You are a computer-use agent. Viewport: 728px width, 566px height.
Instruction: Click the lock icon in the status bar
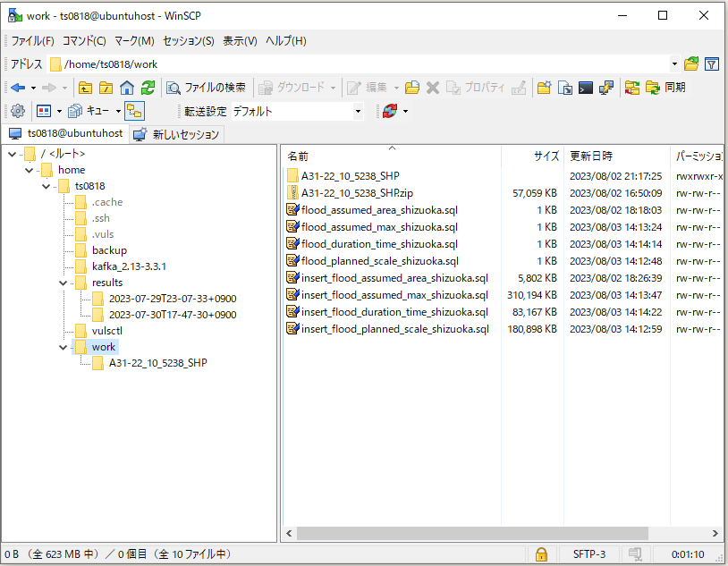click(542, 554)
